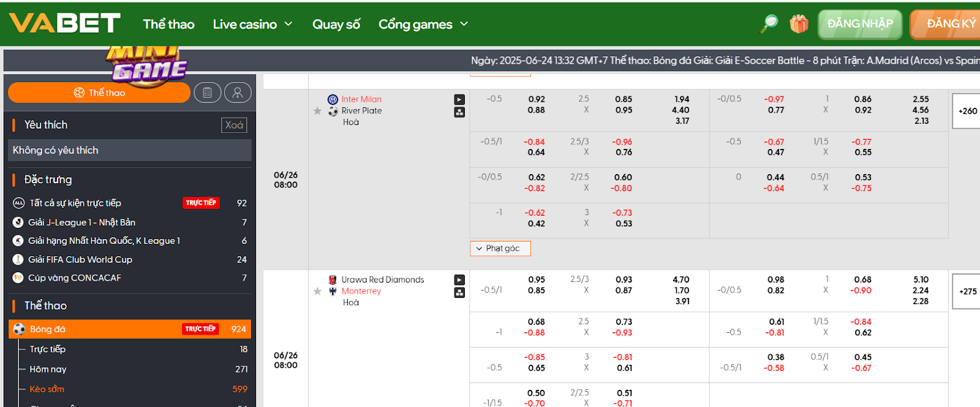980x407 pixels.
Task: Play live stream icon for Urawa Red Diamonds match
Action: tap(459, 280)
